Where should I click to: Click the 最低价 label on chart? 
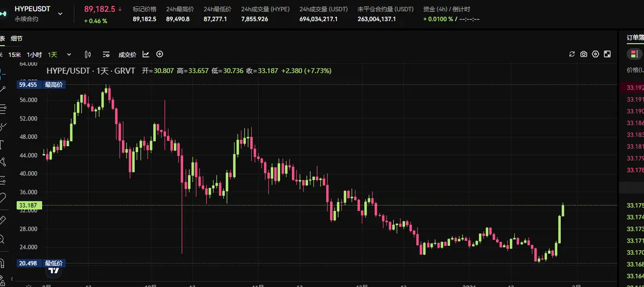point(53,263)
